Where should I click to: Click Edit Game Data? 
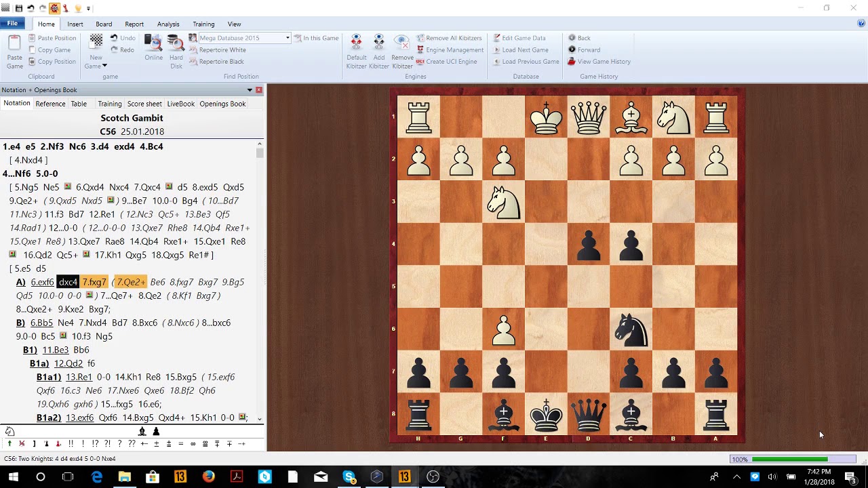click(519, 38)
